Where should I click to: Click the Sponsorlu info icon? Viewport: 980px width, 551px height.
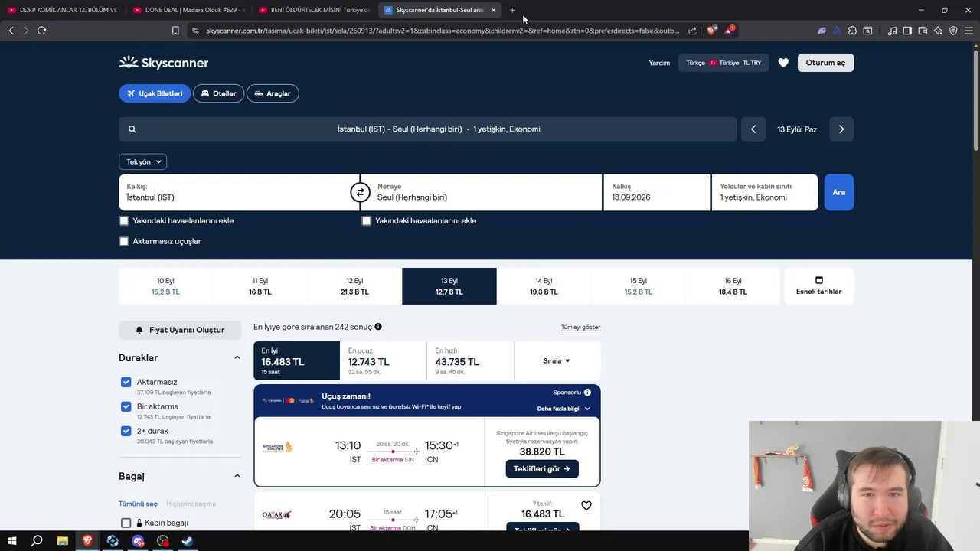tap(587, 393)
